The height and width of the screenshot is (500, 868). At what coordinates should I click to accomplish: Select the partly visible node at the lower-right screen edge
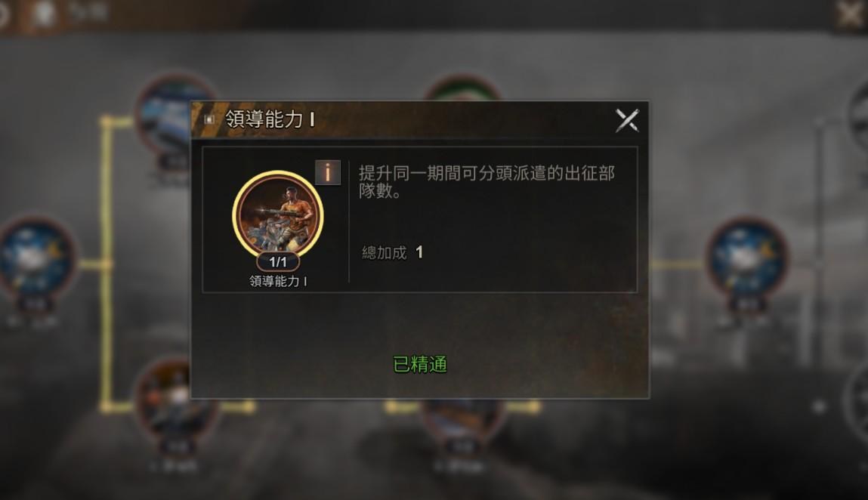(857, 399)
